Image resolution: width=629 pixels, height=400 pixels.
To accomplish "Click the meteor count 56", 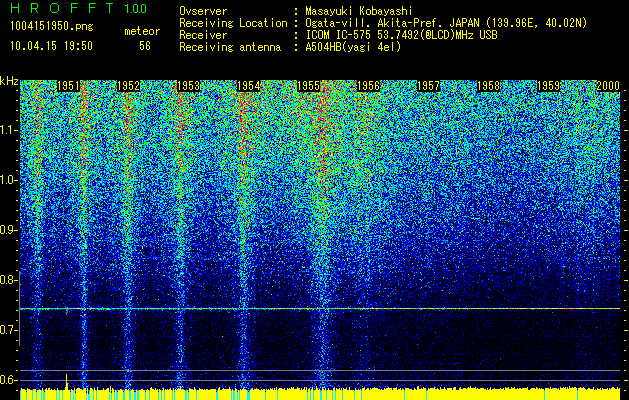I will [145, 46].
